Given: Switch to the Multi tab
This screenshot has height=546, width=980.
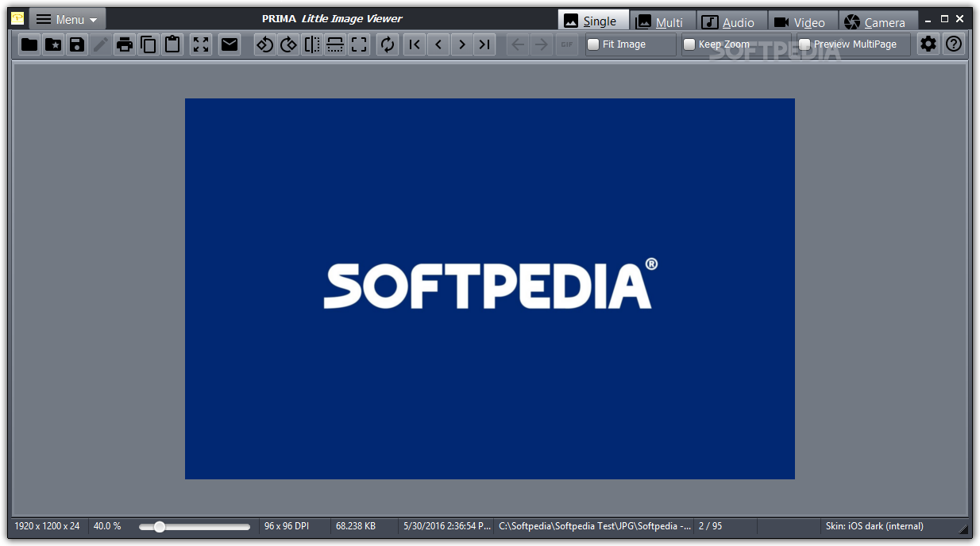Looking at the screenshot, I should click(663, 21).
